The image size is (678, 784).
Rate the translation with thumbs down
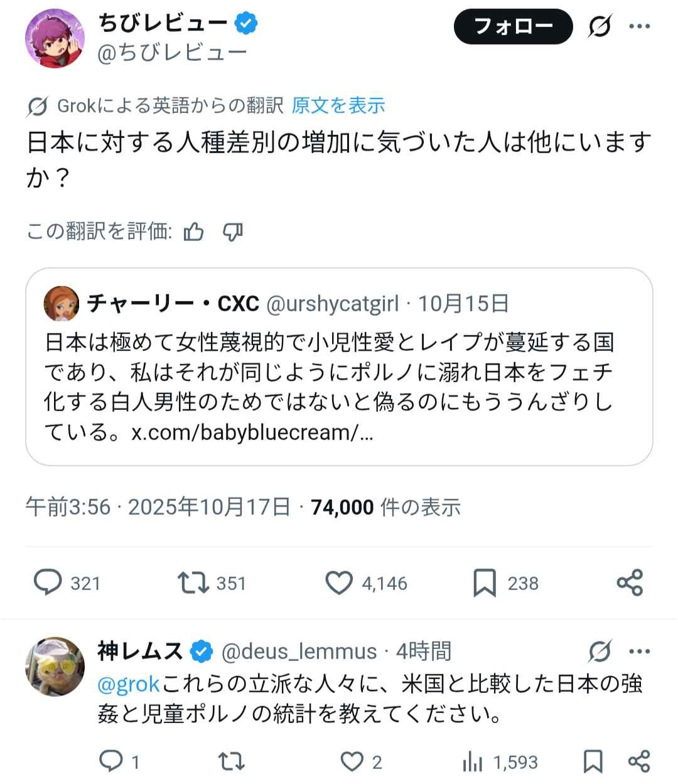coord(233,232)
